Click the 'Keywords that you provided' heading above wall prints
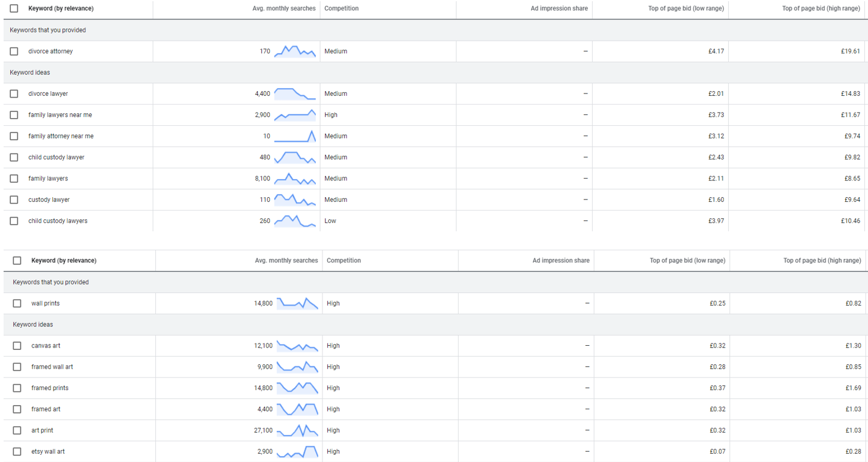868x462 pixels. (x=50, y=282)
